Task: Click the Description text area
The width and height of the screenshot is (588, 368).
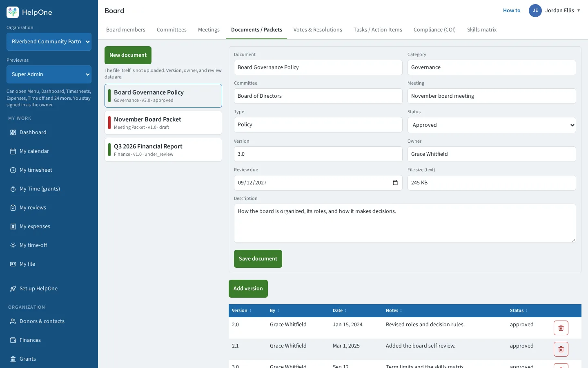Action: point(405,223)
